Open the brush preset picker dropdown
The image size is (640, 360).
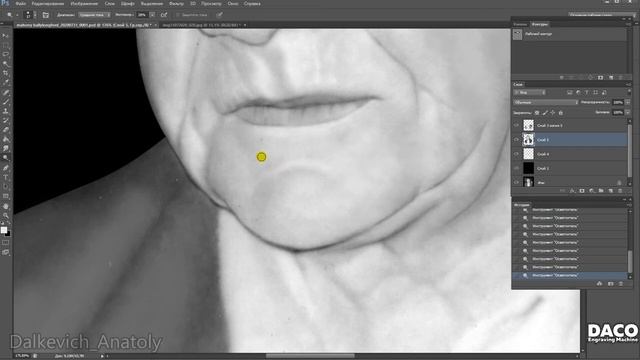[x=35, y=15]
